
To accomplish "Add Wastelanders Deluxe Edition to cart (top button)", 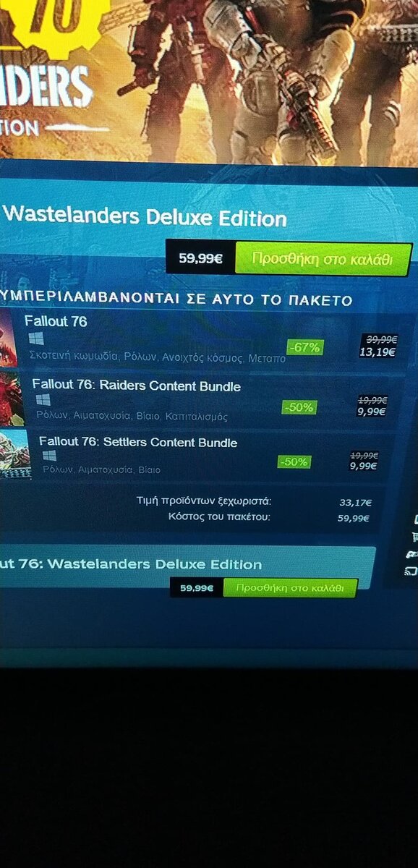I will [x=323, y=258].
